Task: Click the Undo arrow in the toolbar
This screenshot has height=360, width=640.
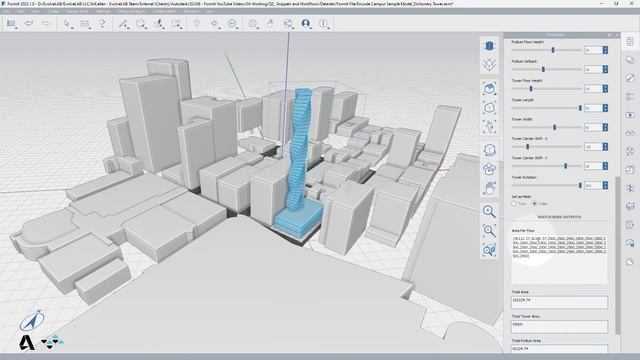Action: (29, 23)
